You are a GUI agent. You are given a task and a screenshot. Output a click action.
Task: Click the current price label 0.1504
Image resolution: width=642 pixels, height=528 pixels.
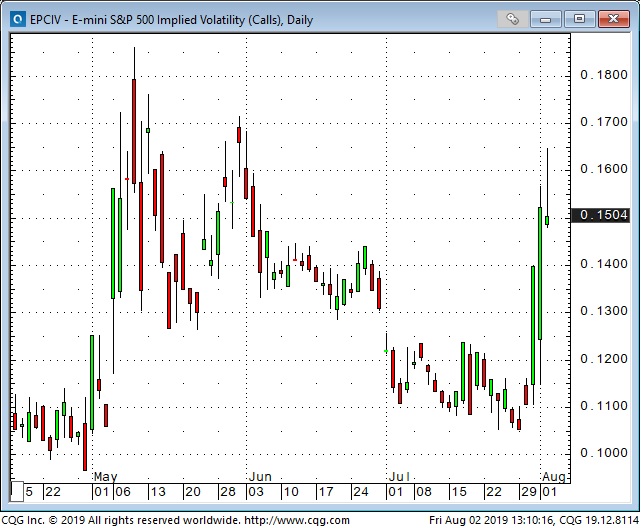point(600,215)
